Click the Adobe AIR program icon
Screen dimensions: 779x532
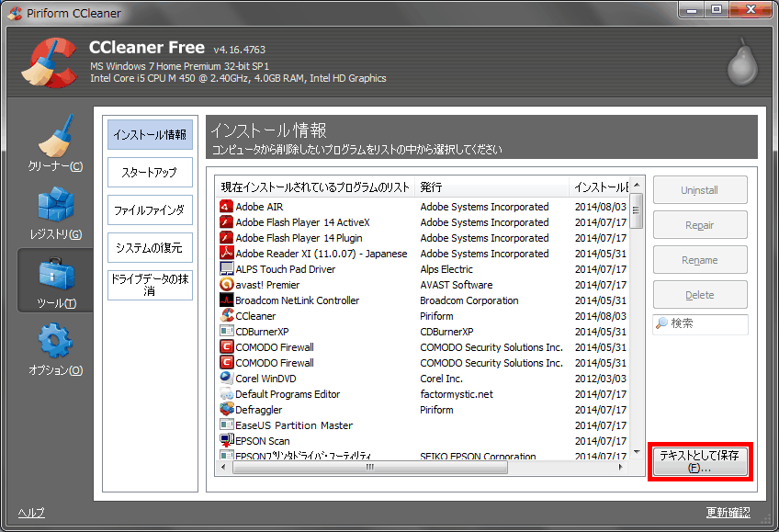click(227, 207)
